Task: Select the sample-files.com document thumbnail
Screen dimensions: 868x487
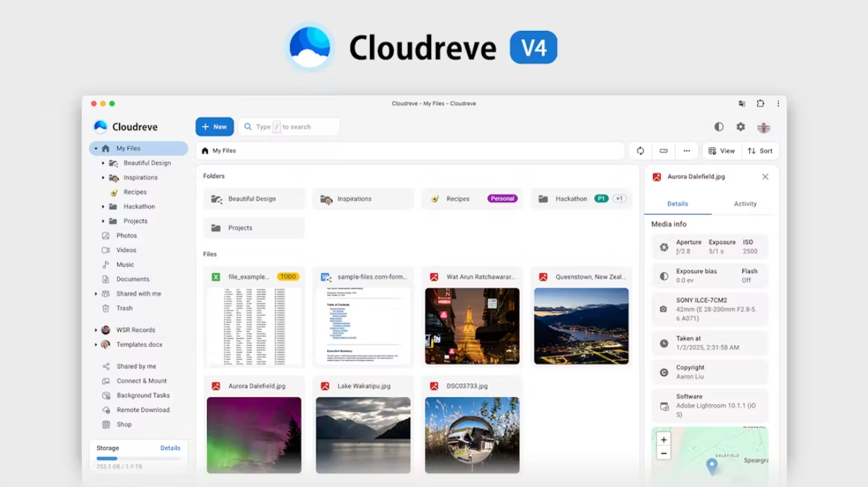Action: point(363,326)
